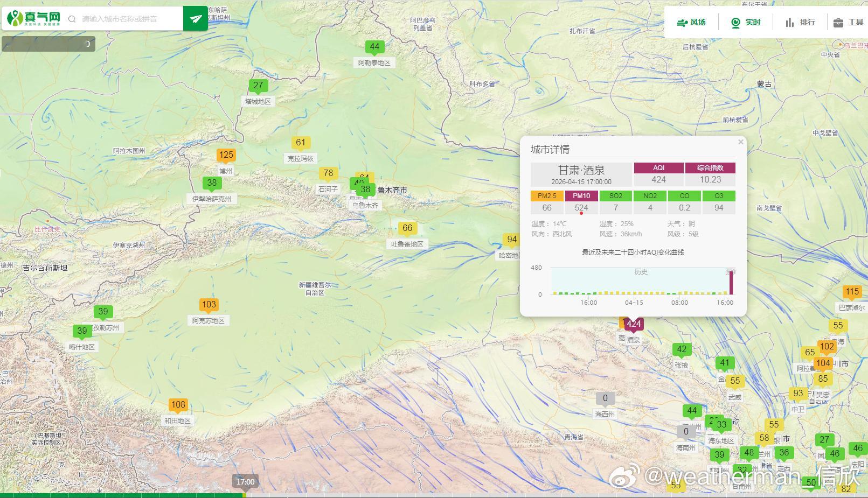
Task: Click the 44 阿勒泰地区 AQI marker
Action: [x=374, y=47]
